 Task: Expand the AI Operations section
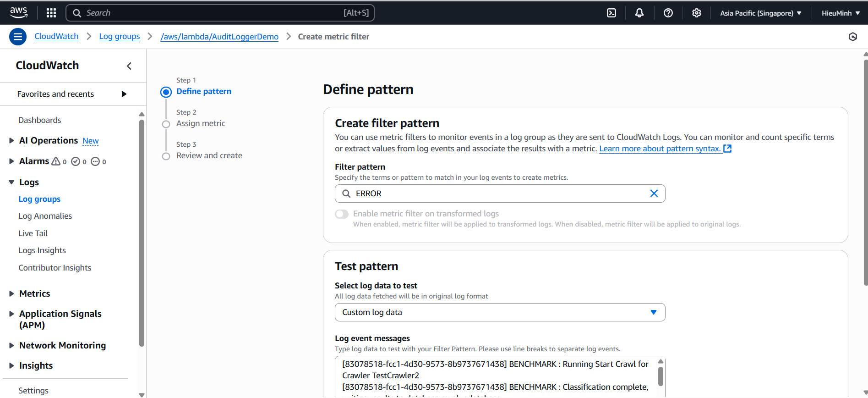click(11, 141)
